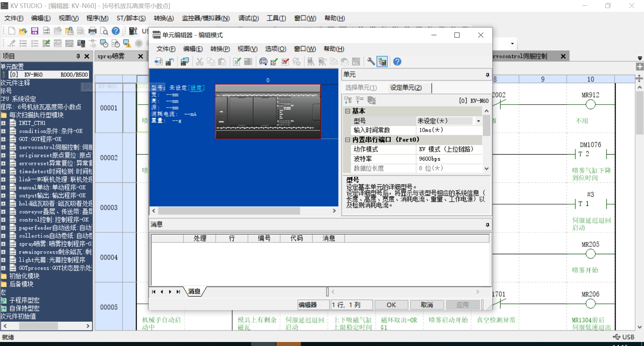644x346 pixels.
Task: Click the revert unit configuration icon
Action: [170, 62]
